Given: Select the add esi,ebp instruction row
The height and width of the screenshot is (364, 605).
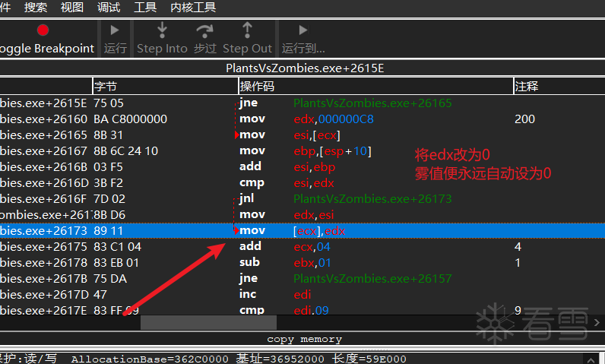Looking at the screenshot, I should coord(302,166).
